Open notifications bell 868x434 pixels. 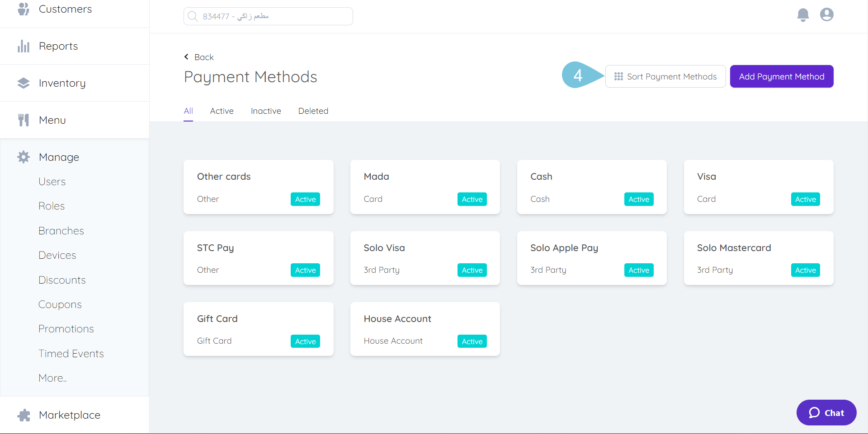tap(802, 15)
